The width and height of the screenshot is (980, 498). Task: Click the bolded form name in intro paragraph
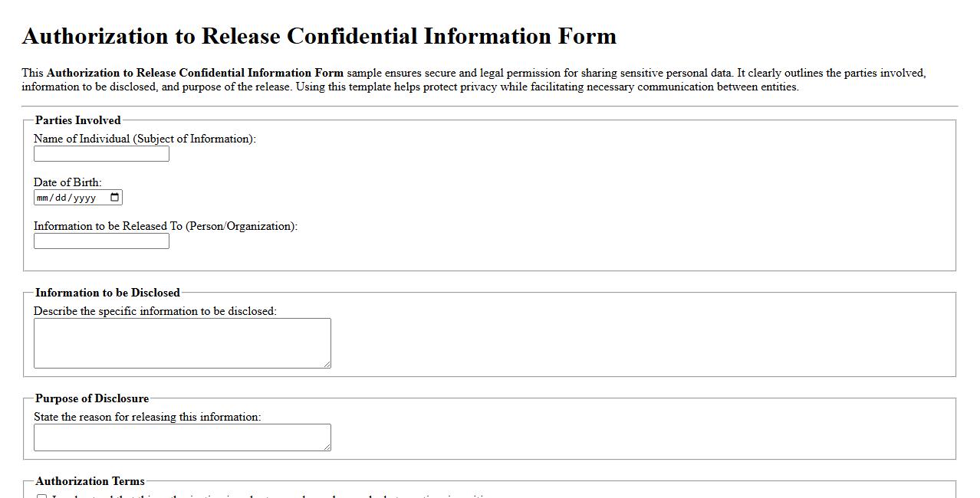(194, 73)
